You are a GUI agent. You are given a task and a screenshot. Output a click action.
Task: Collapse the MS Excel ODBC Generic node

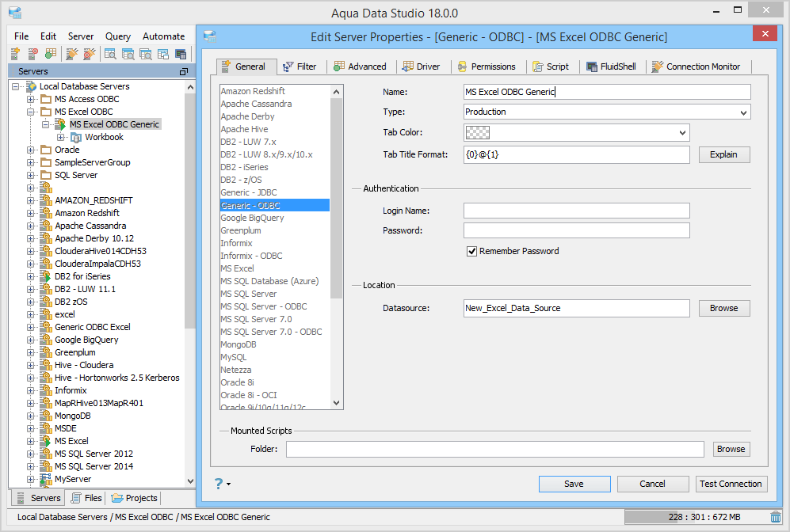click(x=46, y=124)
